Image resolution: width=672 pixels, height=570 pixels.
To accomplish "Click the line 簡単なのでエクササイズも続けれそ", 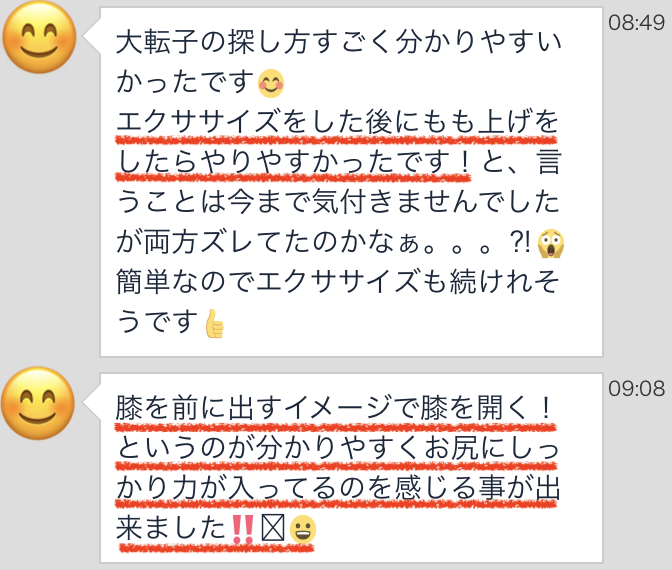I will pyautogui.click(x=338, y=282).
